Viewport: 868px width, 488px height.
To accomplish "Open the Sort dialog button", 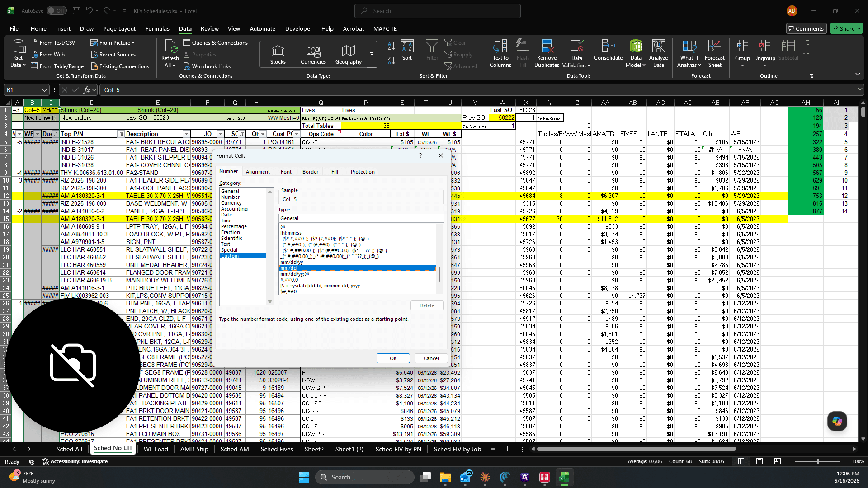I will (x=407, y=50).
